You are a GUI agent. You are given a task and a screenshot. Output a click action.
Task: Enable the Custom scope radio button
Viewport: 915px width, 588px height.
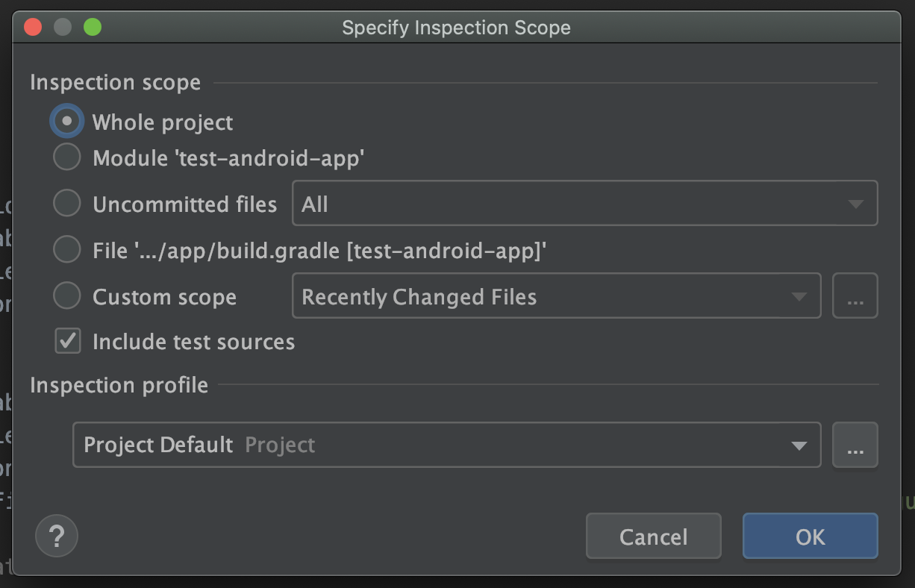click(x=67, y=296)
